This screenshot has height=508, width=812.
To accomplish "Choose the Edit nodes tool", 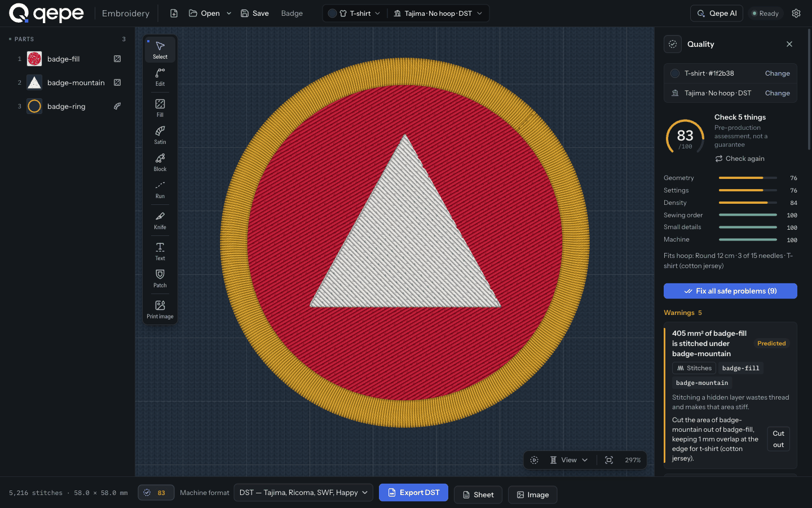I will 160,77.
